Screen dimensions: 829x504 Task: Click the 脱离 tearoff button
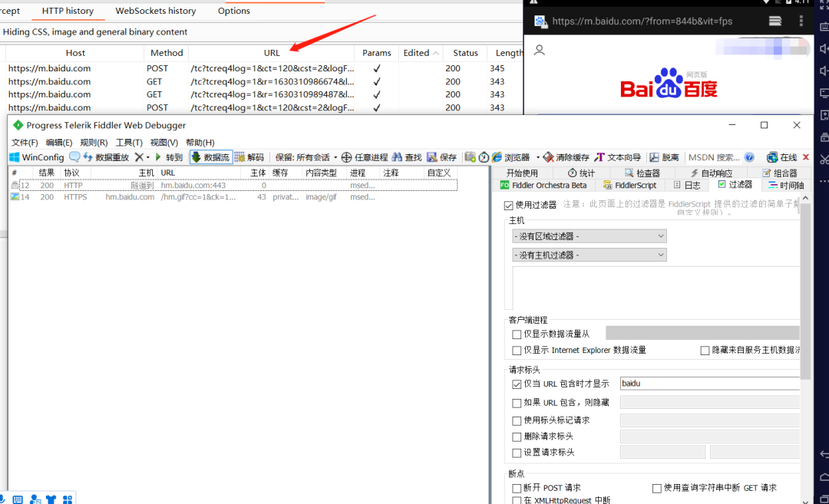[x=664, y=157]
